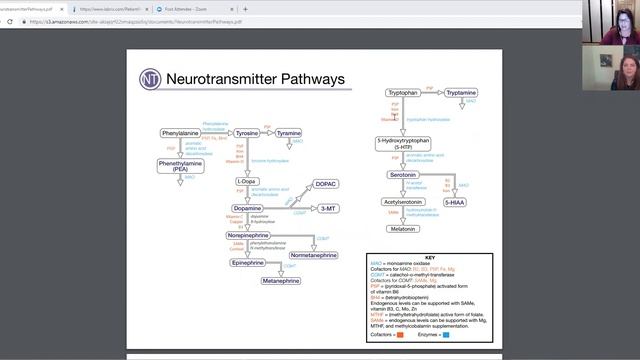Viewport: 640px width, 360px height.
Task: Switch to the labrix.com tab
Action: (x=110, y=9)
